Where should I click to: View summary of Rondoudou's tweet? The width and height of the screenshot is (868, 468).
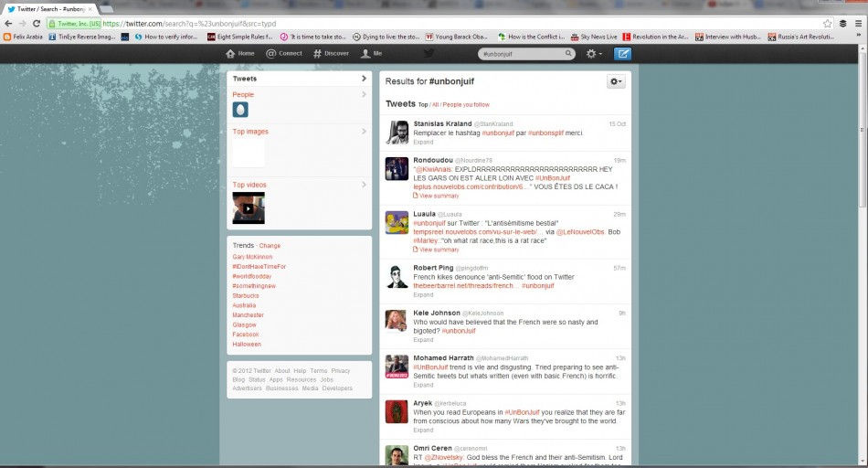click(x=436, y=196)
